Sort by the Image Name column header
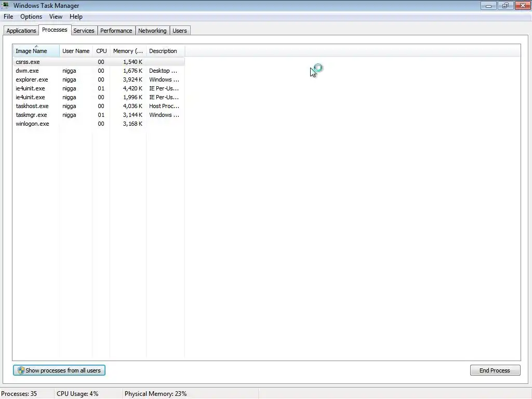 click(36, 50)
